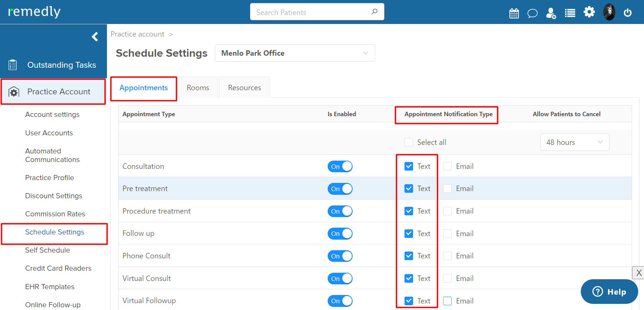The height and width of the screenshot is (310, 644).
Task: Click the Appointment Notification Type header
Action: pyautogui.click(x=448, y=114)
